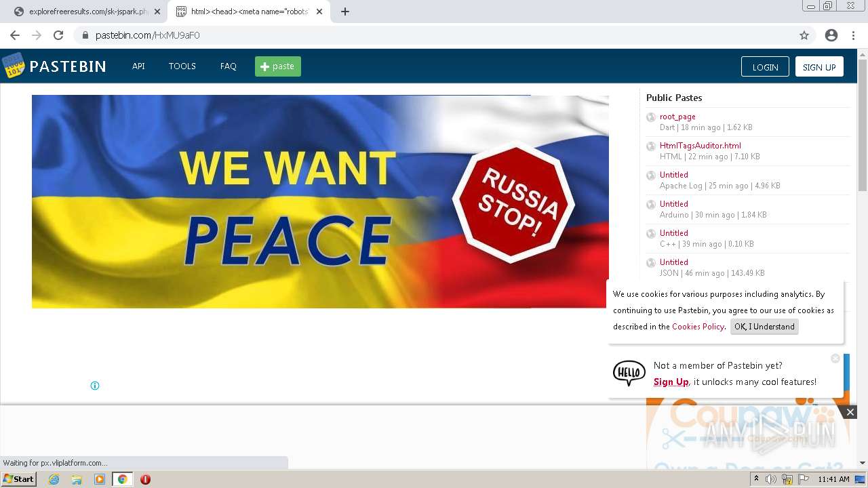Close the html head meta tab
The height and width of the screenshot is (488, 868).
[319, 12]
